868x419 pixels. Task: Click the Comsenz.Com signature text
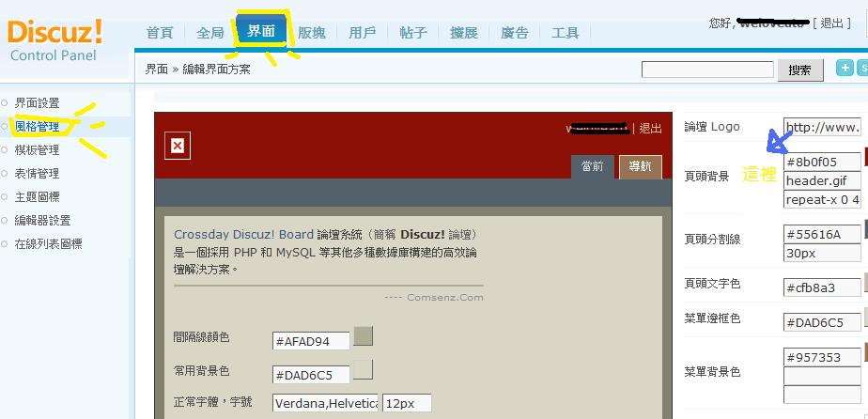(x=445, y=297)
